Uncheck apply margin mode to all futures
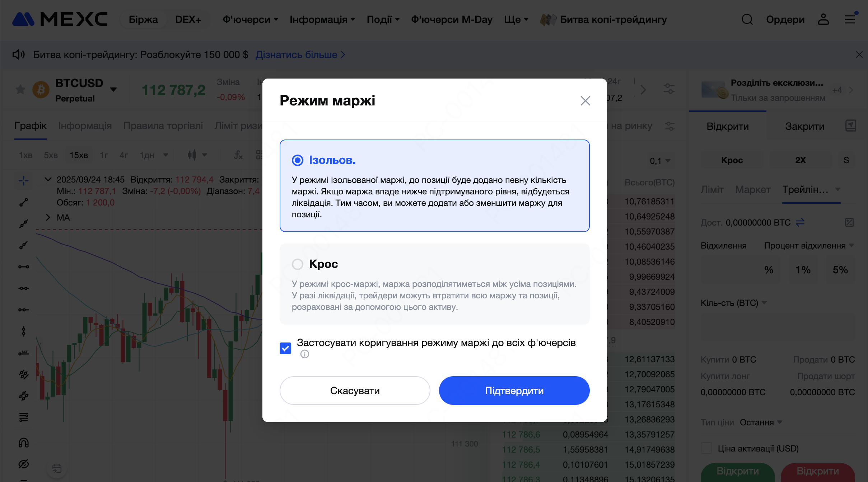 tap(285, 348)
